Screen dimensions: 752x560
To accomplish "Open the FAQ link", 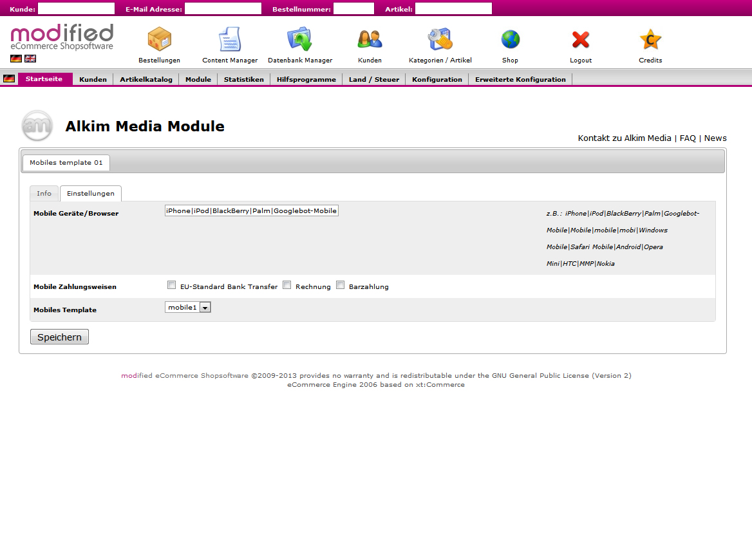I will coord(688,138).
